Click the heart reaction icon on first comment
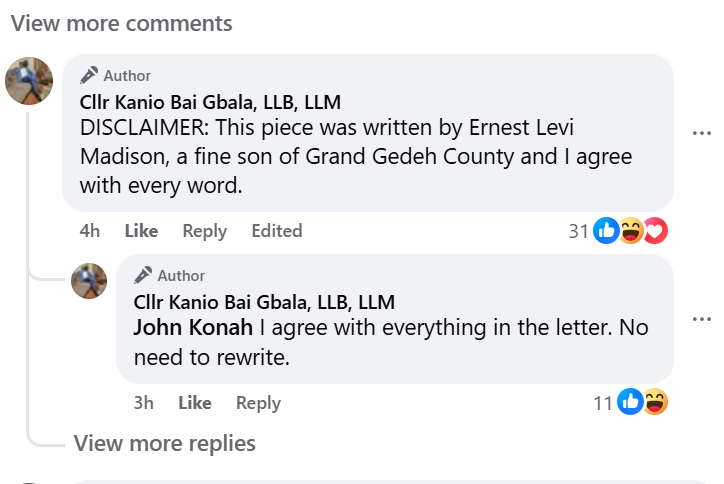 655,231
